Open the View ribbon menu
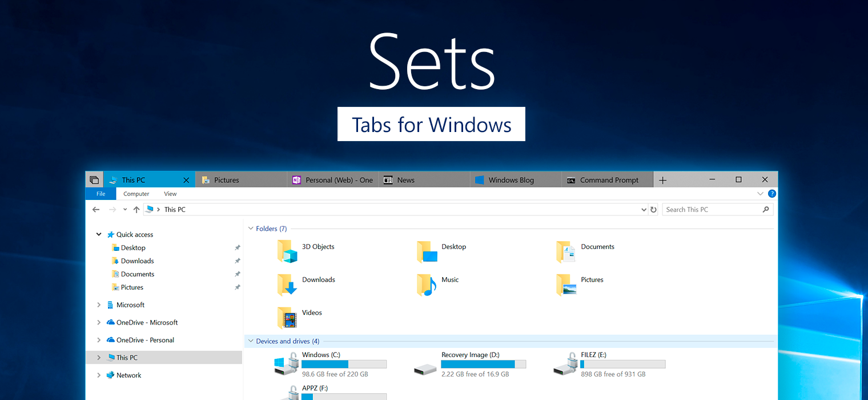868x400 pixels. coord(170,194)
